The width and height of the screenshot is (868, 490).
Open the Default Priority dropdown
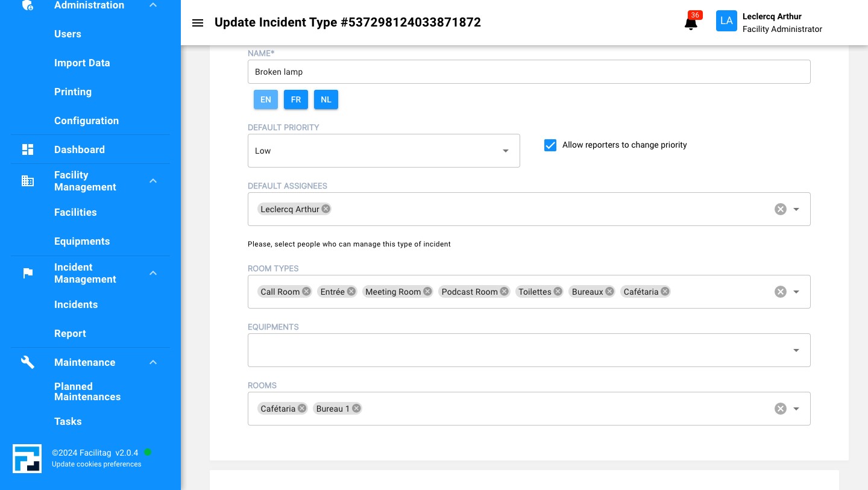tap(383, 151)
